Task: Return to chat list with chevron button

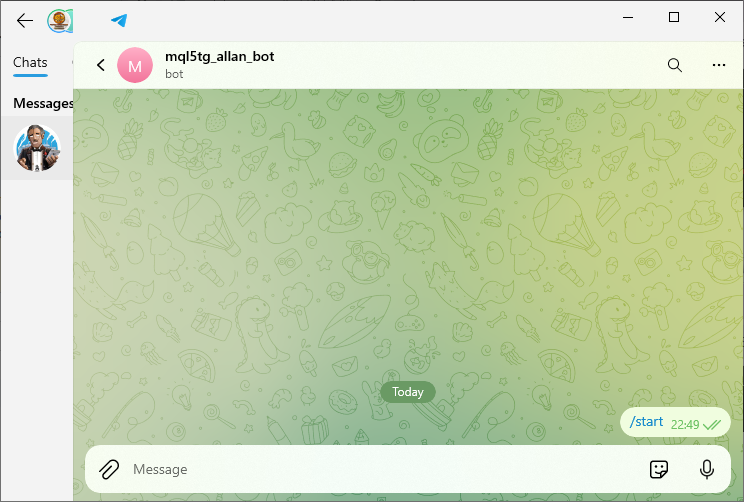Action: click(101, 65)
